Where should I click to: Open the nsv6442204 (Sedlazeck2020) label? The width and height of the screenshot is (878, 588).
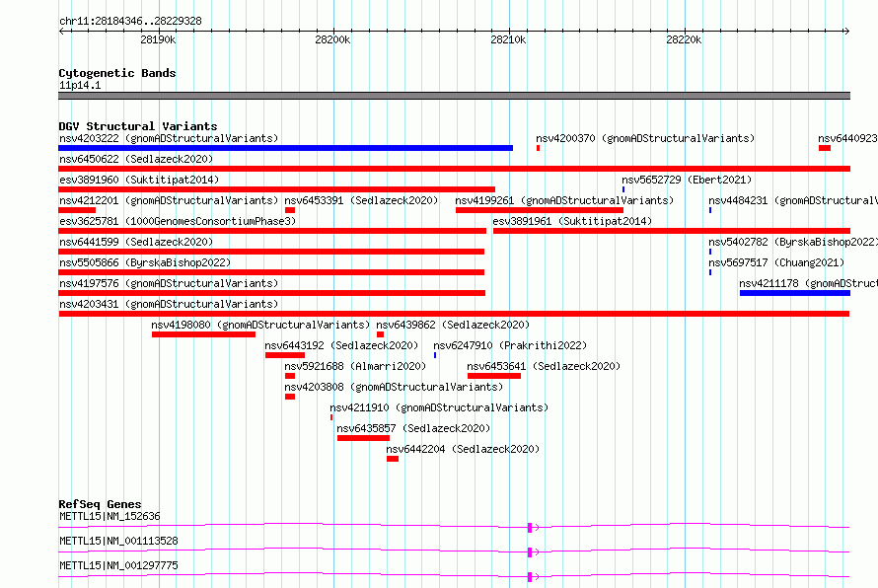463,449
